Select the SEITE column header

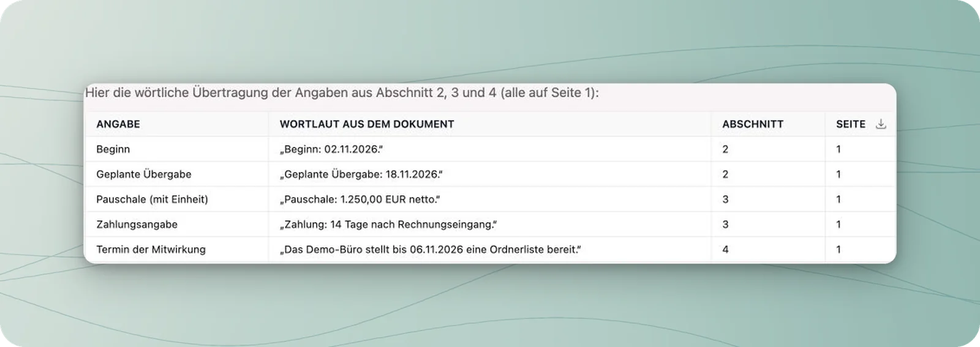(x=851, y=124)
